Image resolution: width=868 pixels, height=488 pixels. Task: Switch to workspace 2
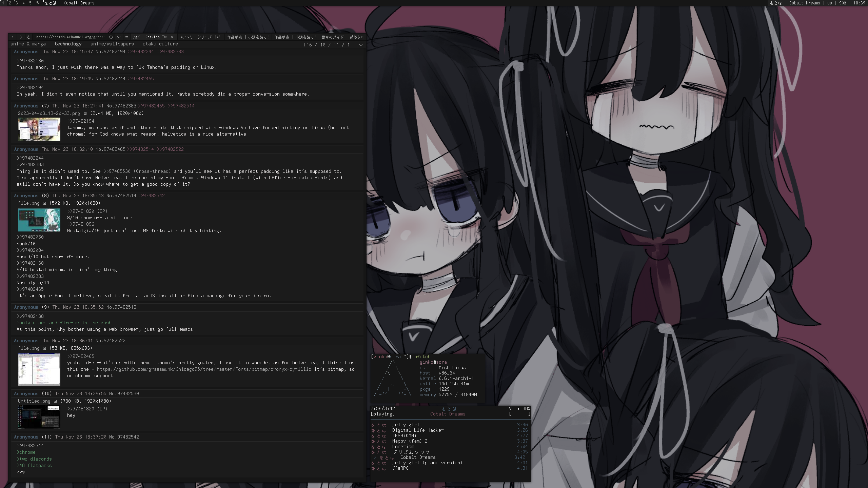coord(10,3)
